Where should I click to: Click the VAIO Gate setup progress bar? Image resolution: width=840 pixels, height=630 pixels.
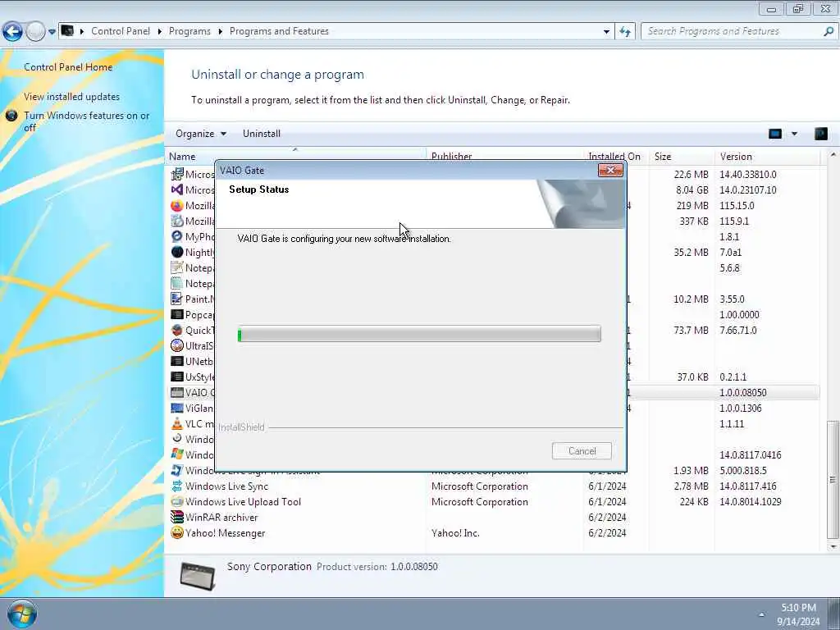pyautogui.click(x=419, y=333)
